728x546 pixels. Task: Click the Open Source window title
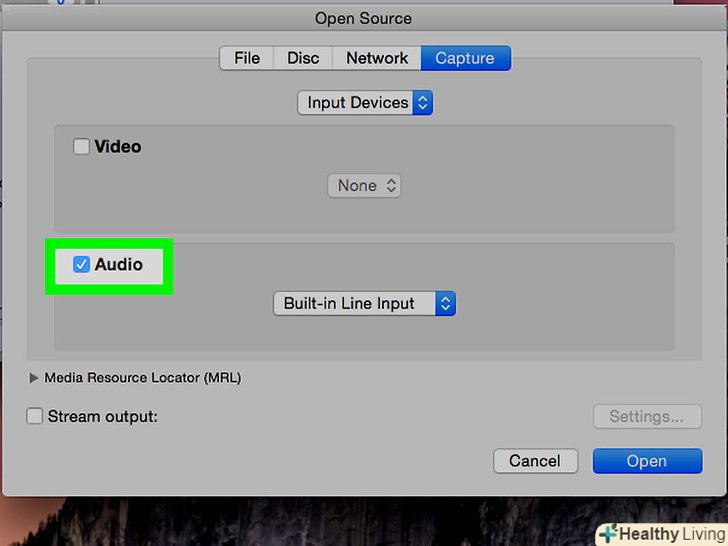coord(363,18)
